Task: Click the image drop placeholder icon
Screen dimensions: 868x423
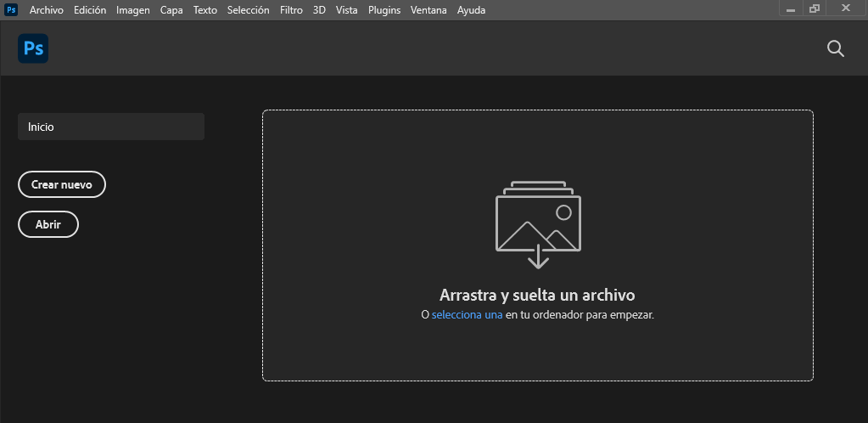Action: [538, 225]
